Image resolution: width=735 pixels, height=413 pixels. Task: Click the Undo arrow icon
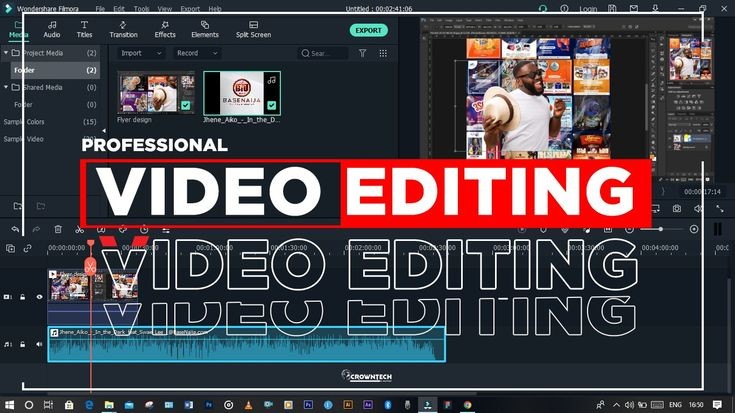[x=15, y=229]
